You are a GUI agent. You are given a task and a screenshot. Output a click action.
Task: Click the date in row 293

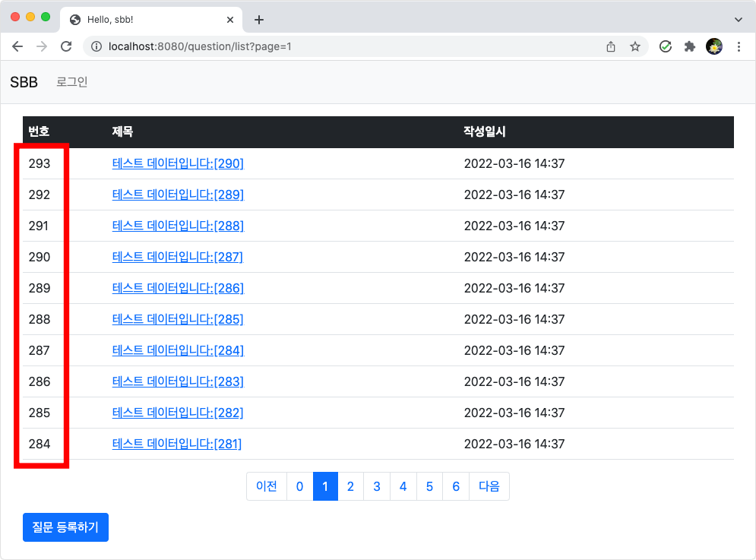tap(514, 163)
